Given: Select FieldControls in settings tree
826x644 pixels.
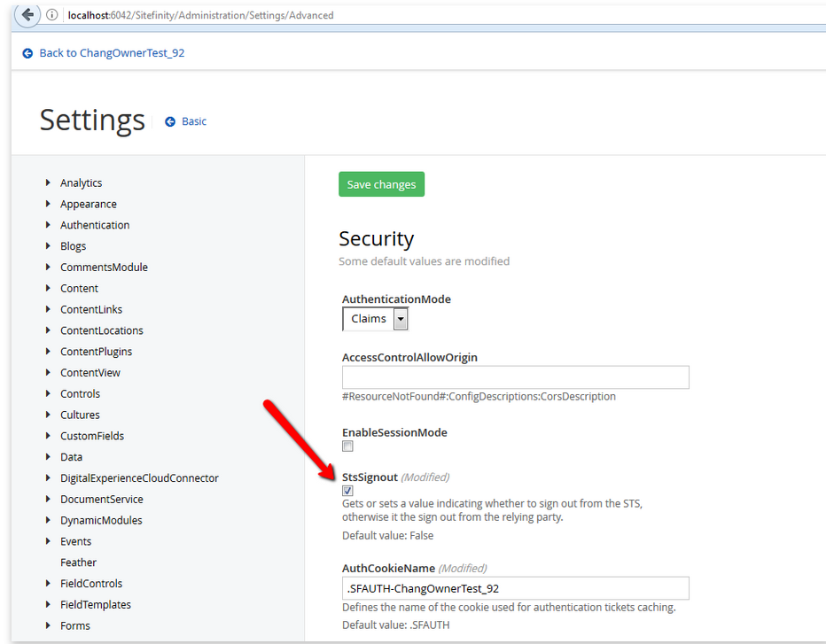Looking at the screenshot, I should coord(91,584).
